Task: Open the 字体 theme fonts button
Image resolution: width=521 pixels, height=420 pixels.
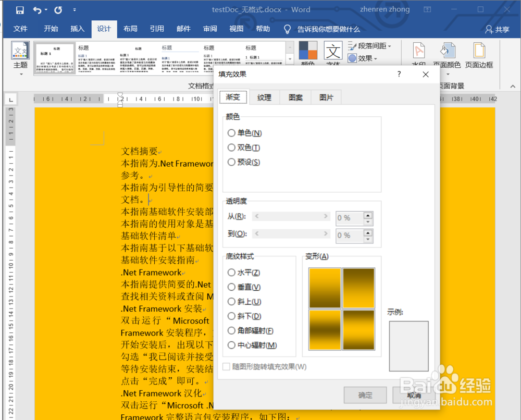Action: (333, 53)
